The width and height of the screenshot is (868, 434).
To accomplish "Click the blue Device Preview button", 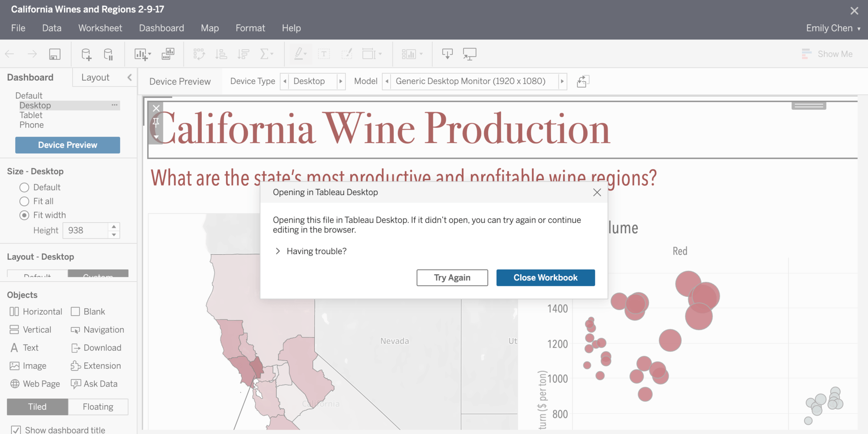I will (x=68, y=145).
